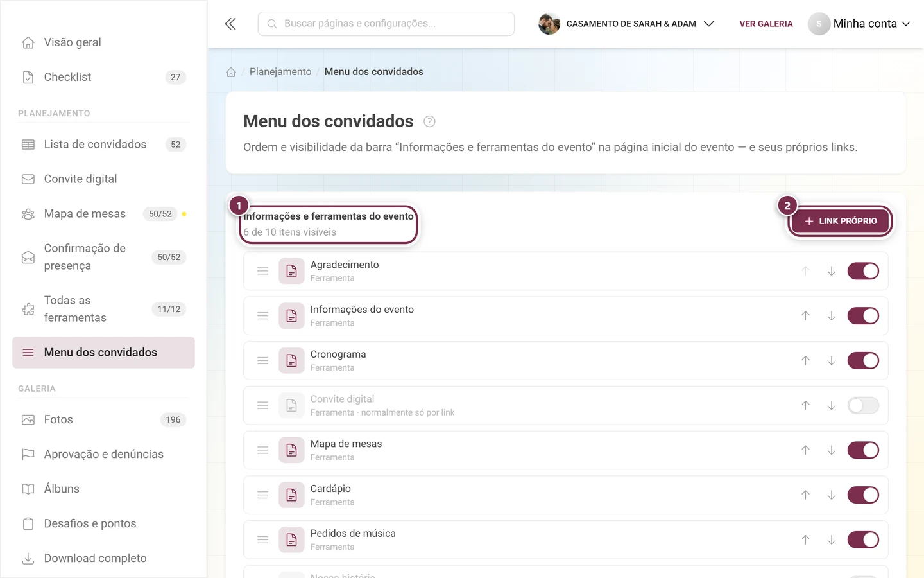Viewport: 924px width, 578px height.
Task: Open Álbuns in sidebar
Action: pos(103,489)
